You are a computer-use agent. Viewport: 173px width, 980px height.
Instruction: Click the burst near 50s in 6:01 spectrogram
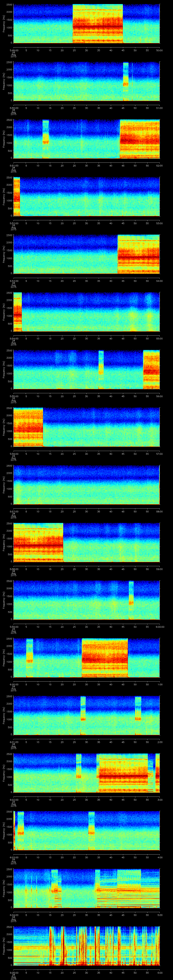(x=138, y=715)
